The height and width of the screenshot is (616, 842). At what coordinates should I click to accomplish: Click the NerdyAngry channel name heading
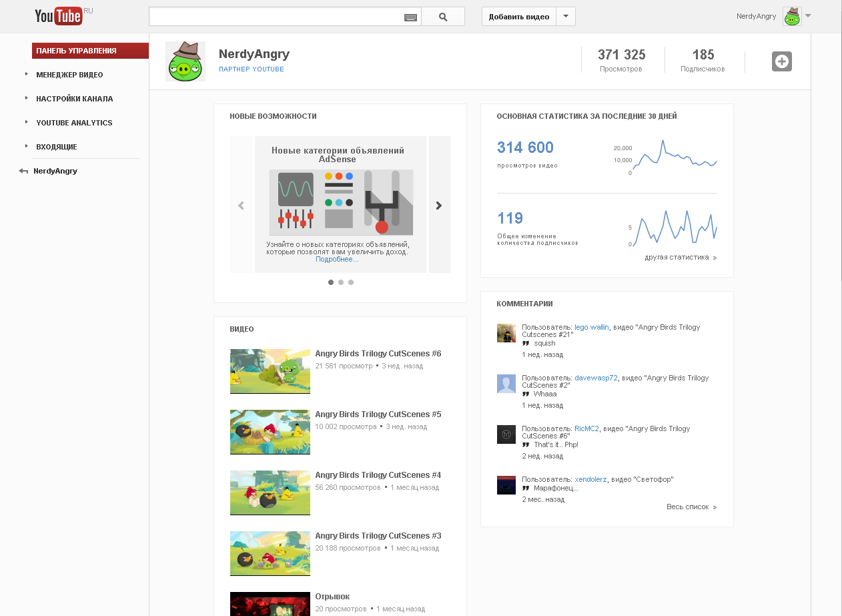pyautogui.click(x=254, y=54)
